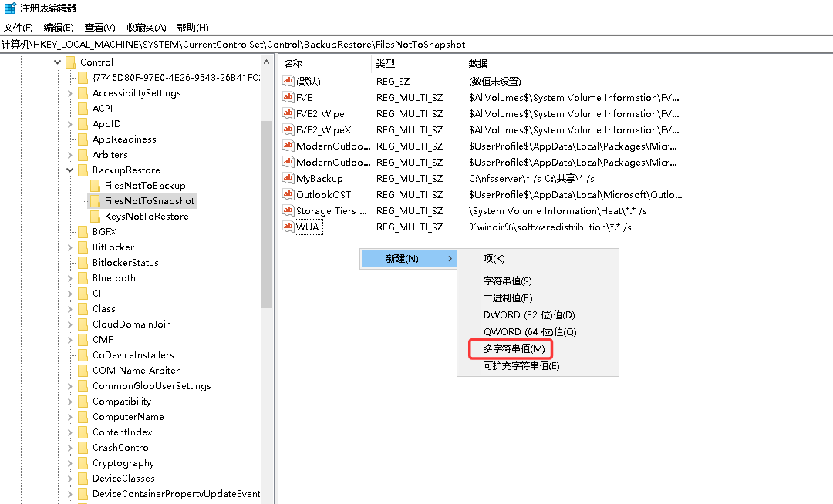Open the 编辑(E) menu

coord(59,28)
